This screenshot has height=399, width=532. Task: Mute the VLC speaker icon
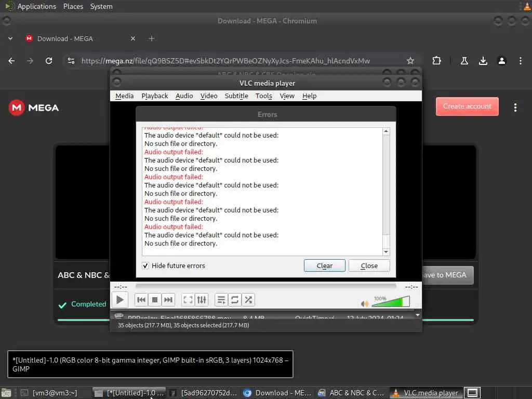365,303
